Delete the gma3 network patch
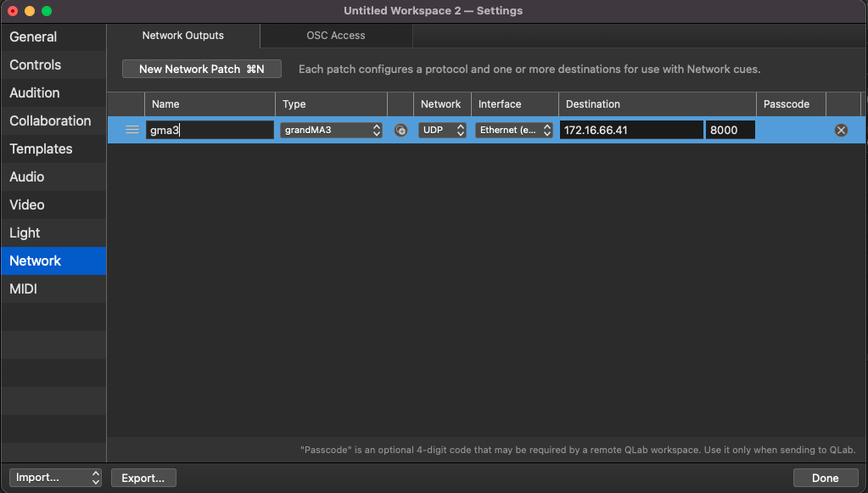 coord(841,130)
